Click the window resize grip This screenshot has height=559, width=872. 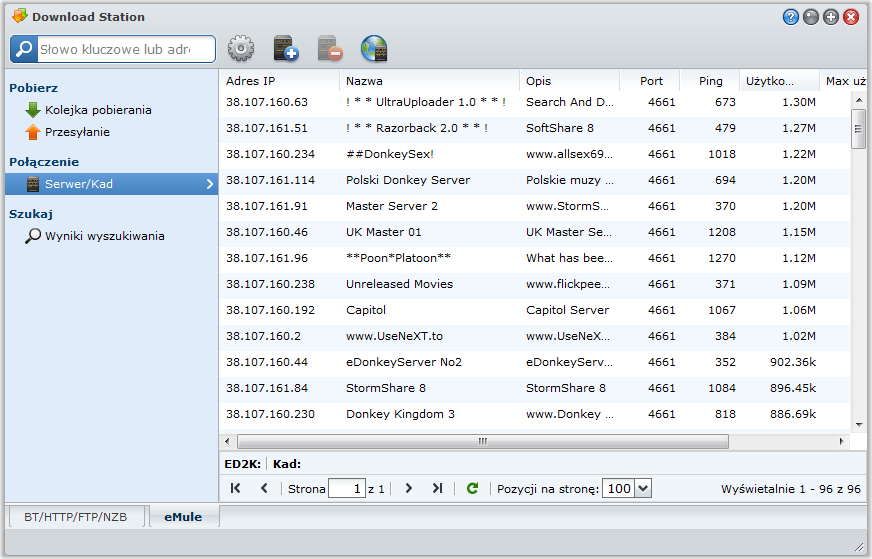(859, 547)
